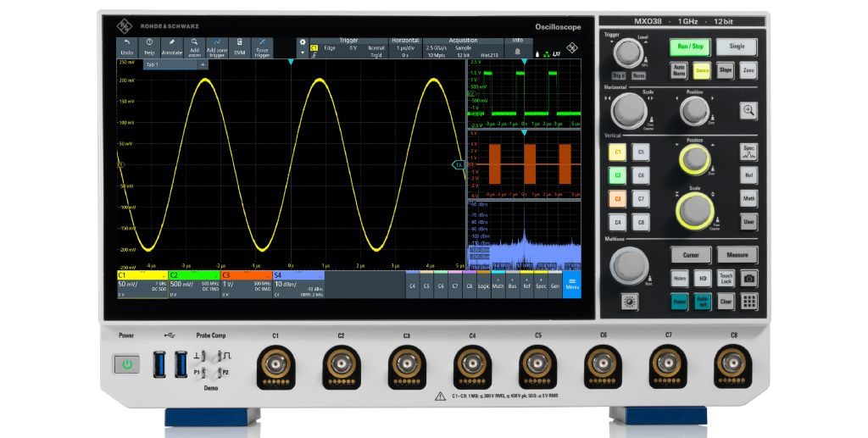Toggle the Touch Lock button
This screenshot has height=438, width=868.
coord(726,277)
